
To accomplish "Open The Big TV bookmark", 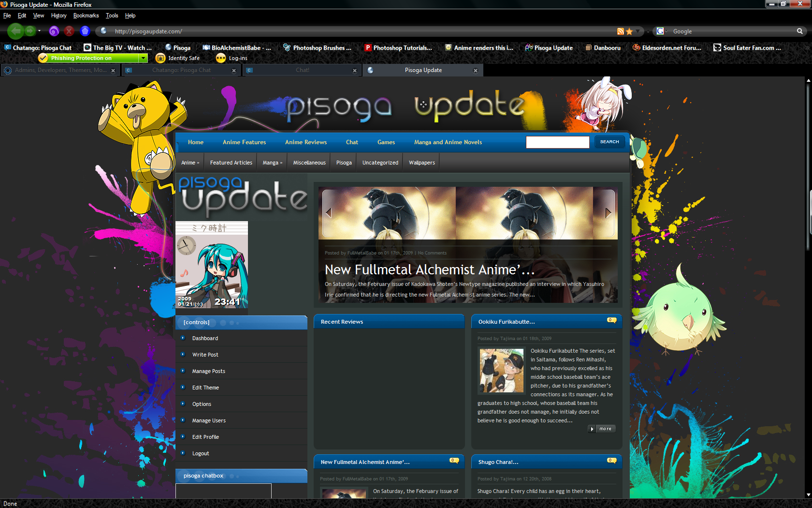I will coord(118,48).
